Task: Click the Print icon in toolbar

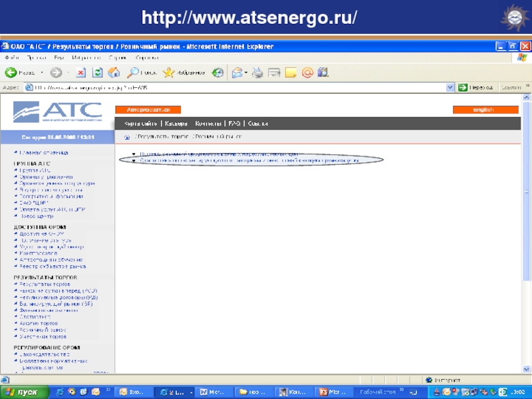Action: point(258,72)
